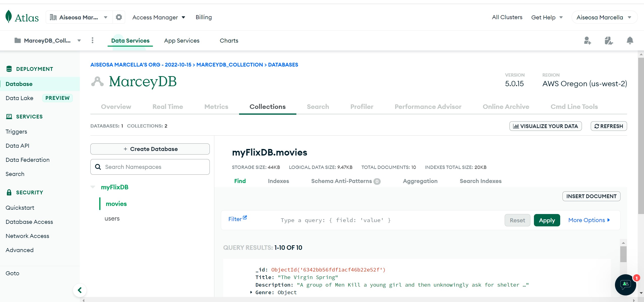Open the project activity feed icon

(x=609, y=40)
